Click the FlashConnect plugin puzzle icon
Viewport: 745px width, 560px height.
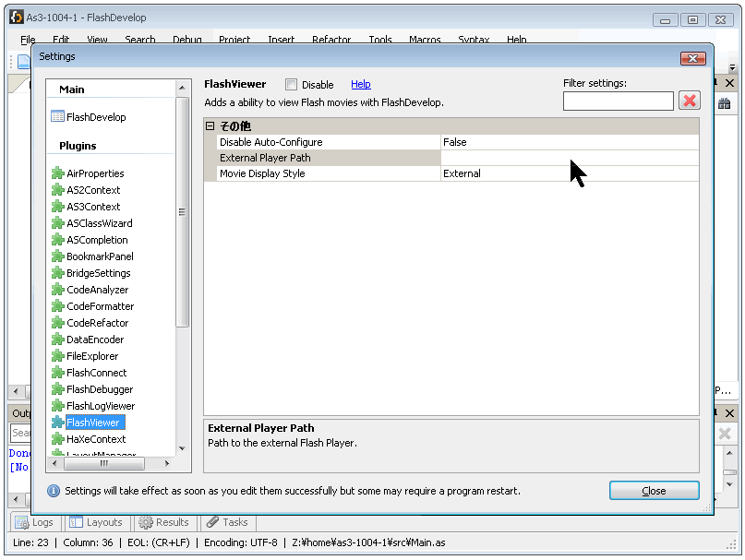[57, 373]
